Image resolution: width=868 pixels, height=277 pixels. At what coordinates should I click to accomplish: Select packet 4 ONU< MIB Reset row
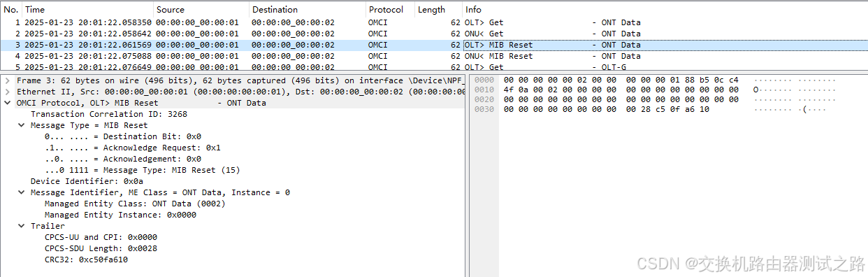[x=434, y=56]
